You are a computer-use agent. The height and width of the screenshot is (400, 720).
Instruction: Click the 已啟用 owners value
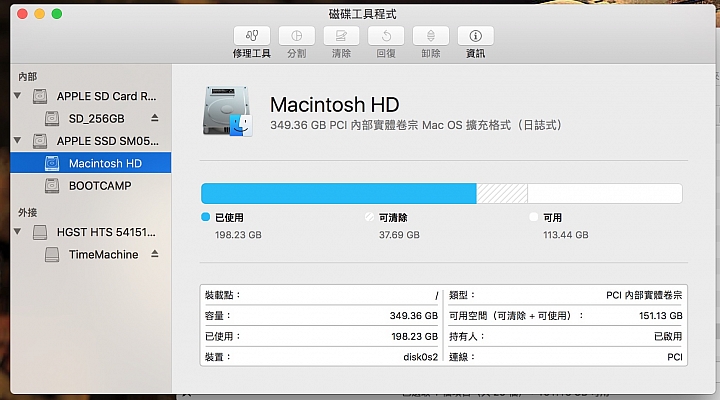[x=668, y=336]
